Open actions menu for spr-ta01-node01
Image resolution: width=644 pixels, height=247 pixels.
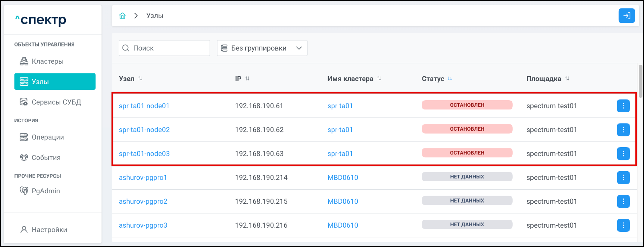click(x=623, y=106)
